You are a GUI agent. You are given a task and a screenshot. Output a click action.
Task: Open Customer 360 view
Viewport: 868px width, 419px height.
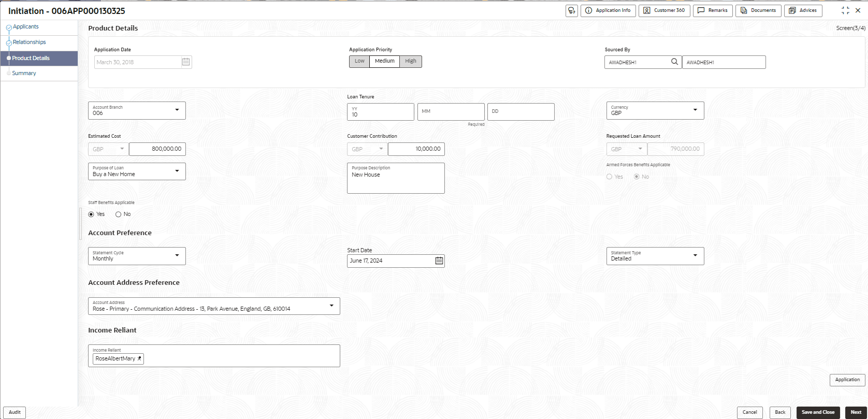pyautogui.click(x=664, y=11)
